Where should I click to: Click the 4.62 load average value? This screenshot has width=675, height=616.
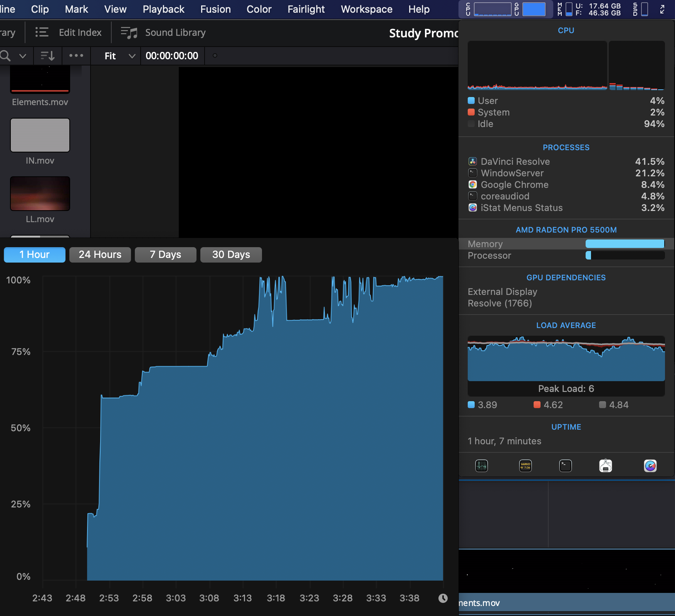[553, 405]
